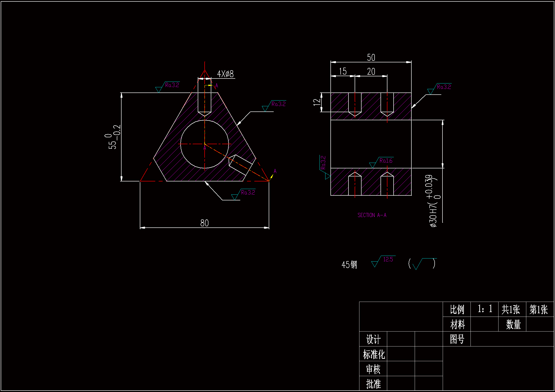Select the 1:1 scale value cell
Image resolution: width=555 pixels, height=392 pixels.
pos(485,309)
